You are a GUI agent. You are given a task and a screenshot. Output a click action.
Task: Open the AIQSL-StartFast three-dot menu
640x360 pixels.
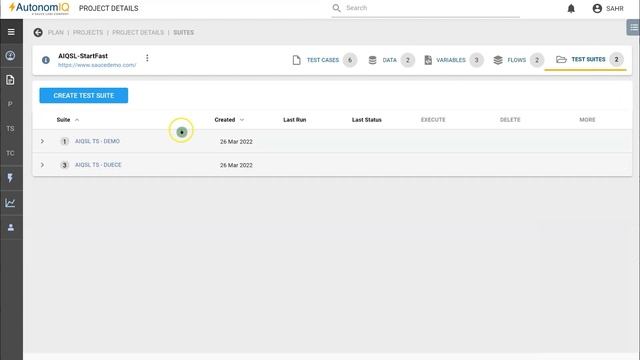147,58
